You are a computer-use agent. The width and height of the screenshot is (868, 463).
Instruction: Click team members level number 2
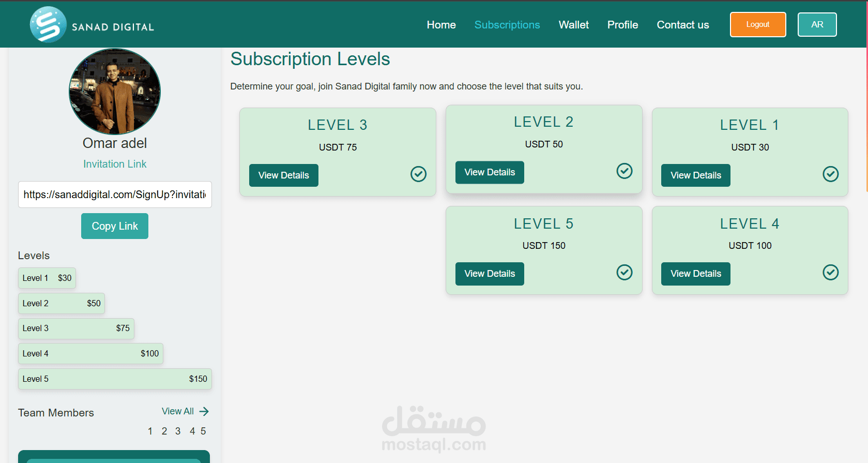click(x=164, y=431)
